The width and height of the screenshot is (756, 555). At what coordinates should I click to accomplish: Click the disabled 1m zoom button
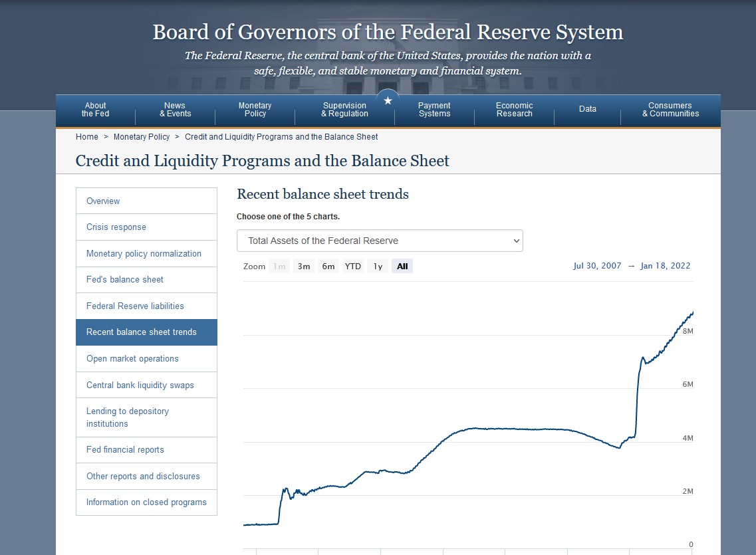click(279, 266)
